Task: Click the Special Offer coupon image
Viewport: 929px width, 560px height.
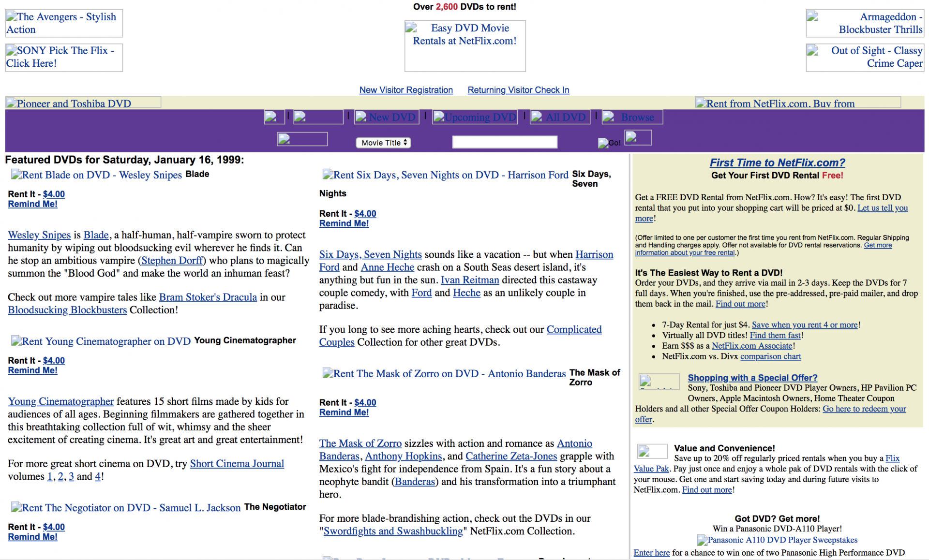Action: (659, 381)
